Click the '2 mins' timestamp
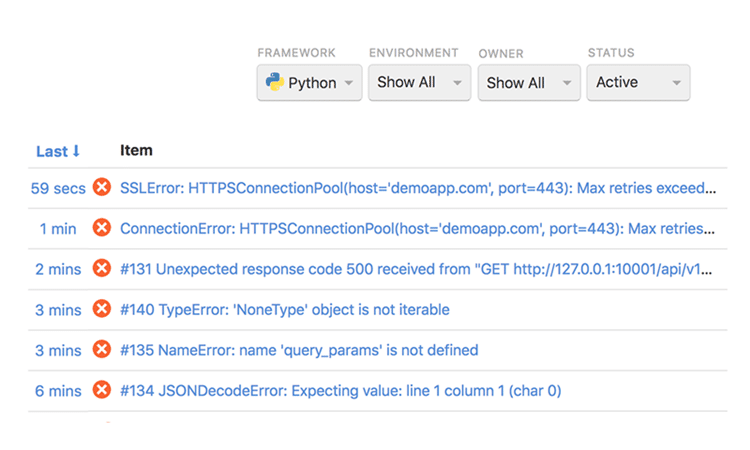Screen dimensions: 750x450 click(x=58, y=270)
